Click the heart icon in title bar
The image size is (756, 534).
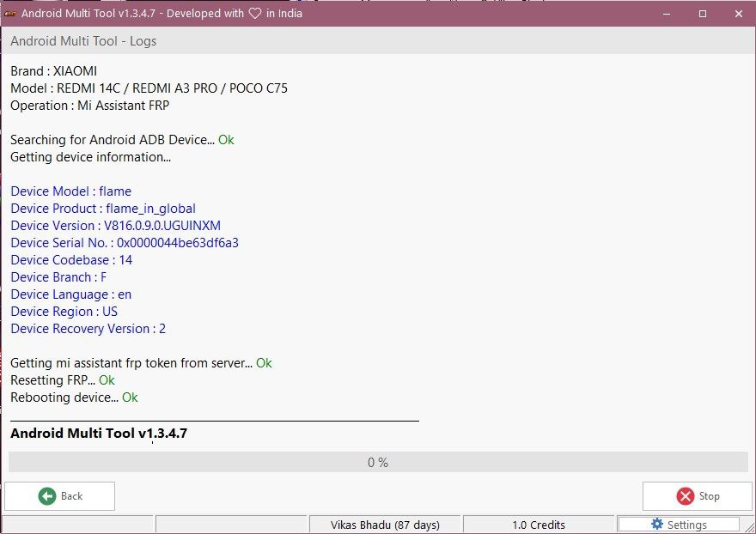255,14
